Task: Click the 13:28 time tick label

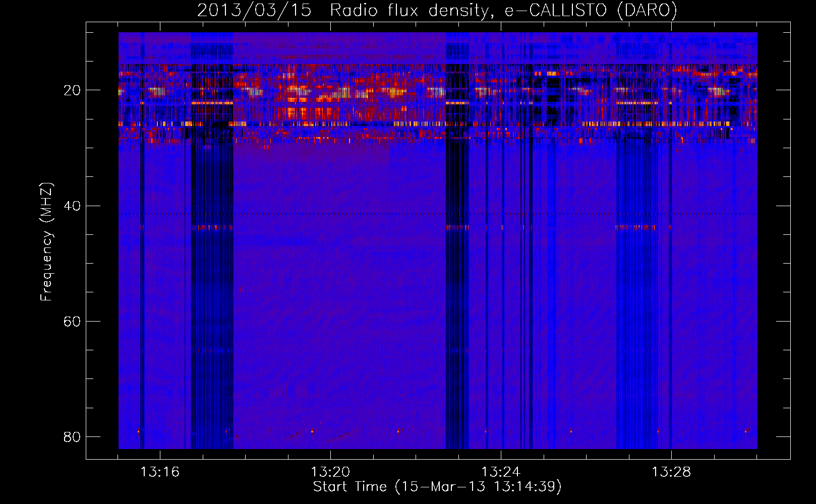Action: coord(671,472)
